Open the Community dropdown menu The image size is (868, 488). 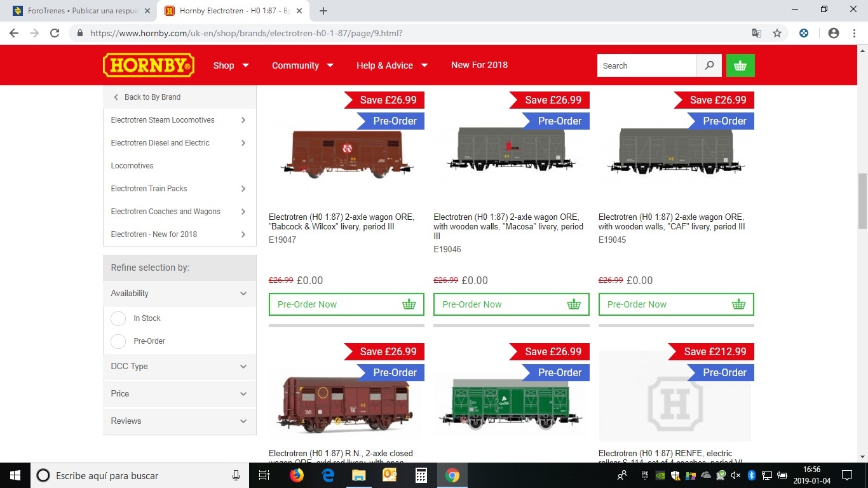[303, 65]
